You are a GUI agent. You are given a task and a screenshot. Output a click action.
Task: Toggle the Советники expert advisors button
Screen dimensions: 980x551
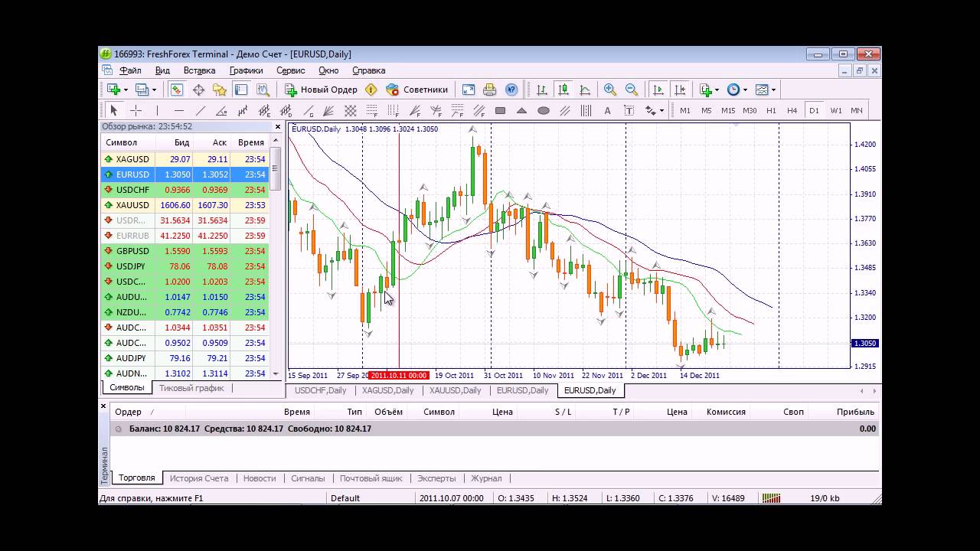click(417, 90)
